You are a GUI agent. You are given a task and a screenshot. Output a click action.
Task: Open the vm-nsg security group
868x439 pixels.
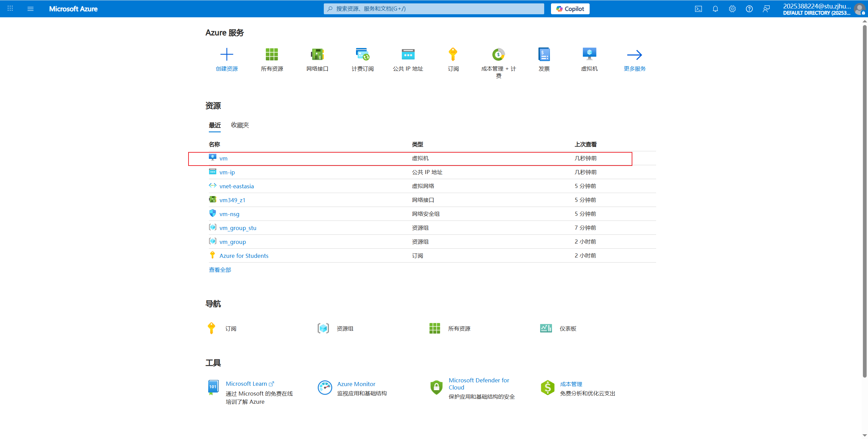[x=230, y=214]
